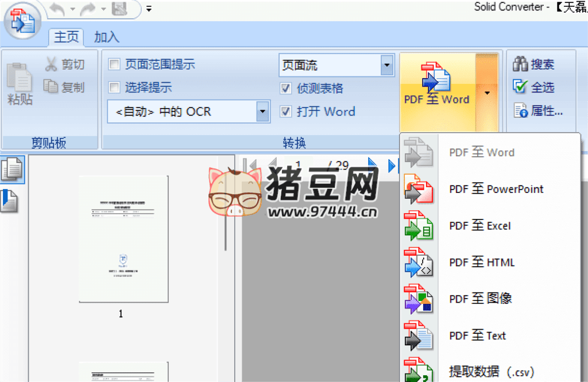Viewport: 588px width, 382px height.
Task: Select the PDF 至 PowerPoint icon in menu
Action: coord(417,189)
